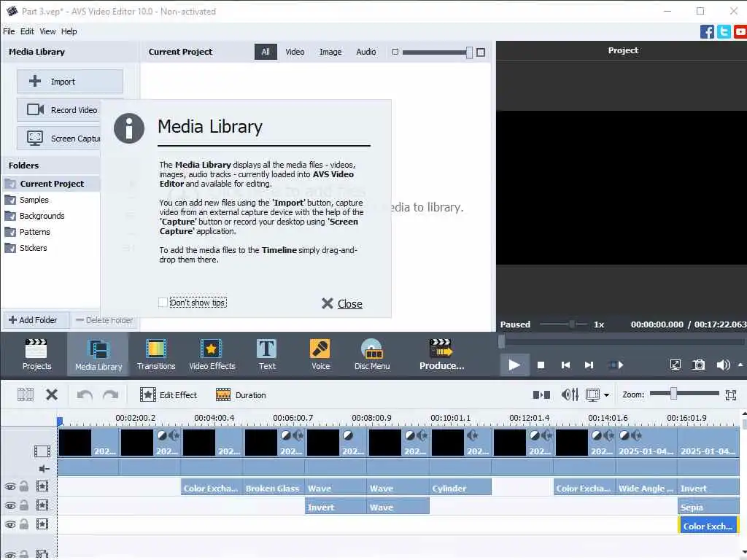The width and height of the screenshot is (747, 560).
Task: Filter media by the Video tab
Action: 295,52
